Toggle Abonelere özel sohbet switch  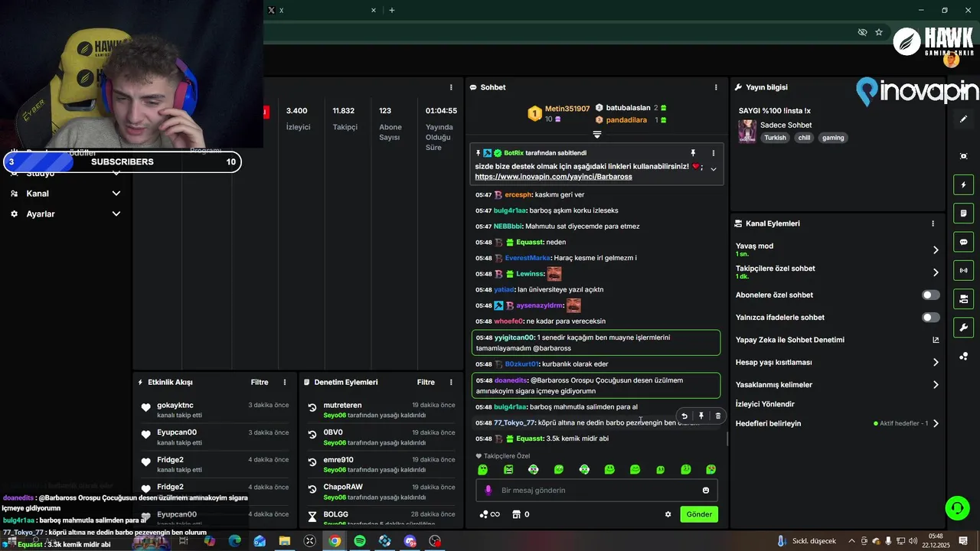pos(931,295)
